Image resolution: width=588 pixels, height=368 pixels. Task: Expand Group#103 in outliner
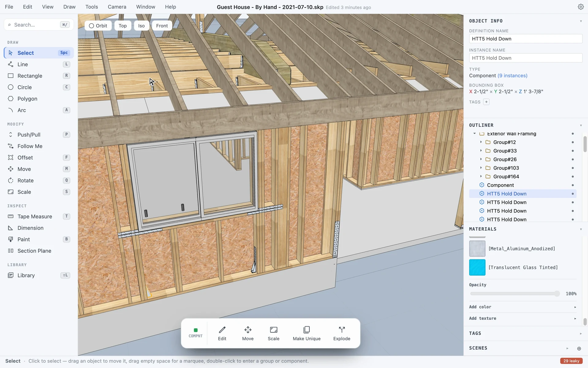[481, 168]
